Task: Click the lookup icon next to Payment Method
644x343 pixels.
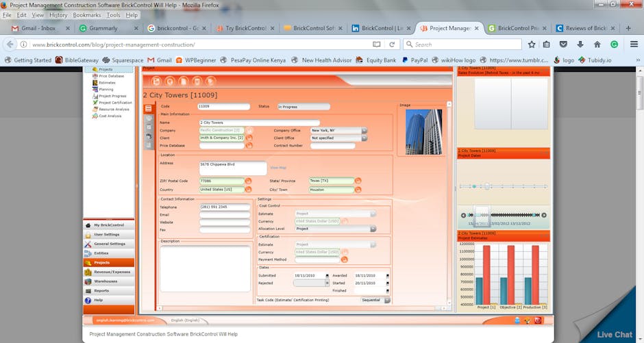Action: coord(344,259)
